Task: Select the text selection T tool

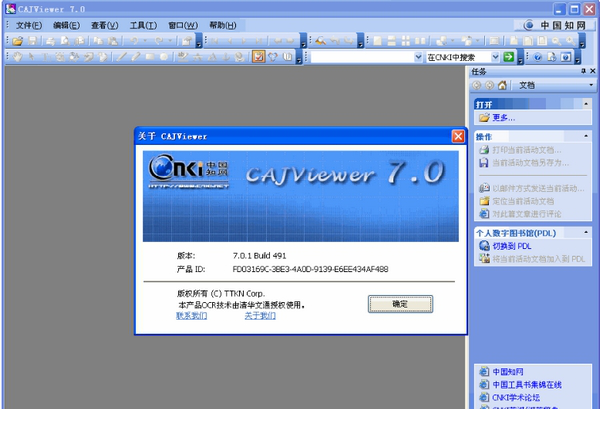Action: point(46,57)
